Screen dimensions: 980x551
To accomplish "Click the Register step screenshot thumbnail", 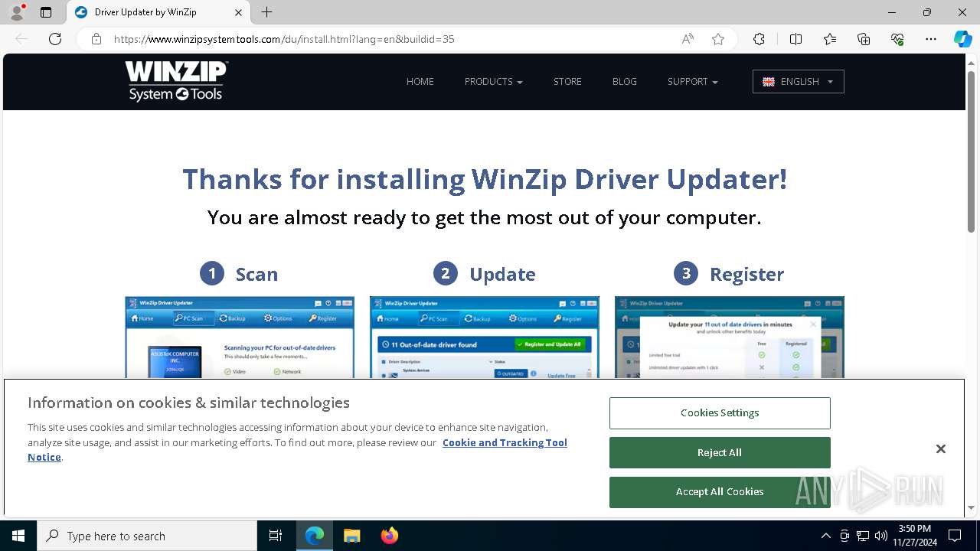I will [x=730, y=337].
